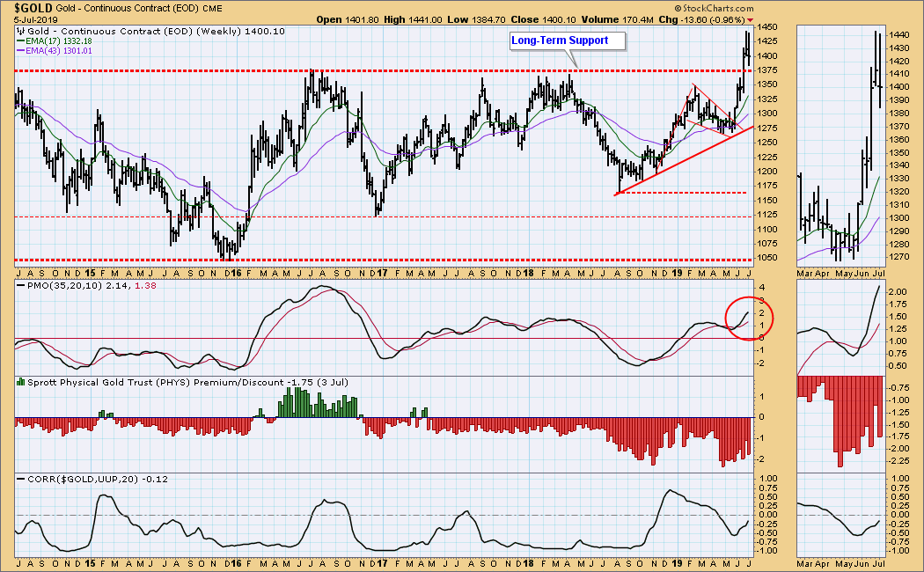Click the EMA(43) purple legend line marker
Screen dimensions: 924x572
[x=20, y=50]
